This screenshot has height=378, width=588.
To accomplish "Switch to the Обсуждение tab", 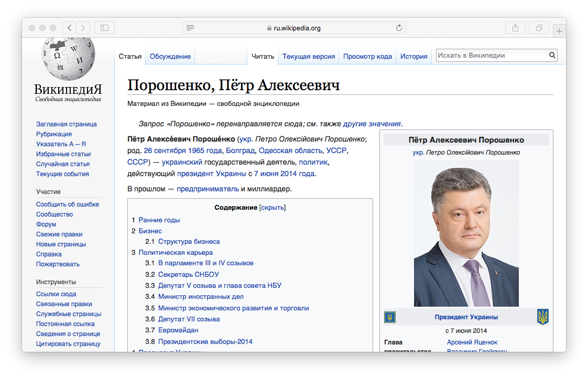I will click(x=170, y=57).
